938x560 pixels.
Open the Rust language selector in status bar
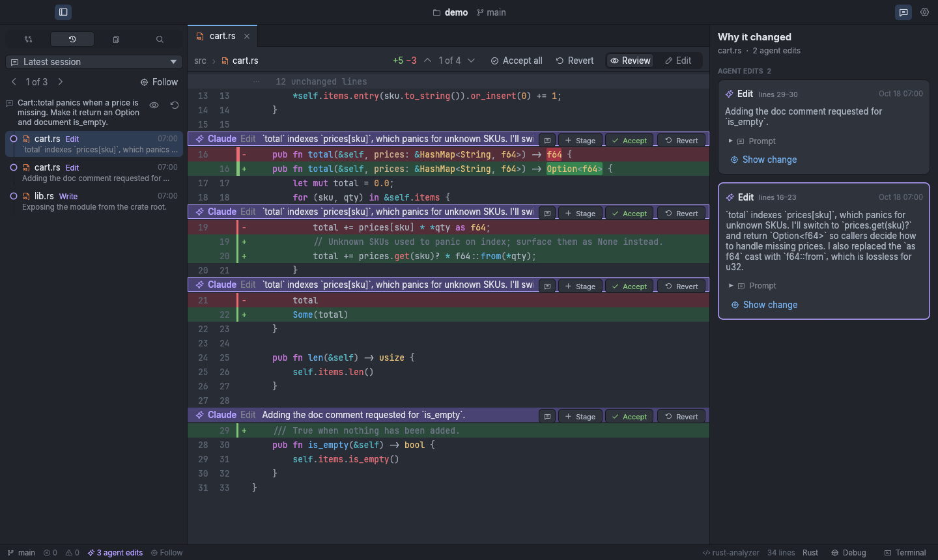click(810, 552)
